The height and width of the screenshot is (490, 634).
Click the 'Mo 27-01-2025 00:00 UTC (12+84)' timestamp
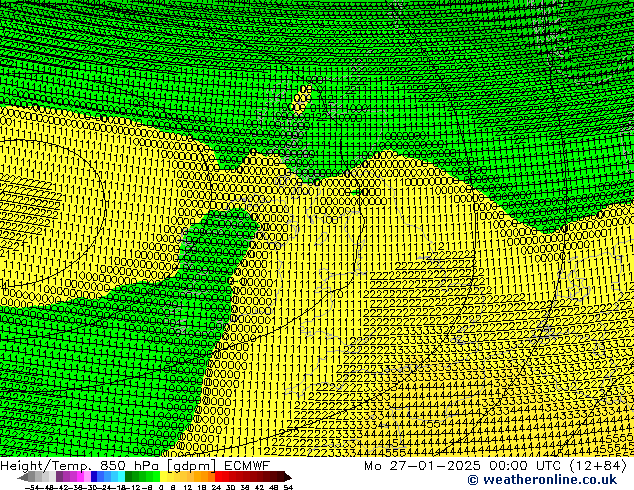[495, 466]
